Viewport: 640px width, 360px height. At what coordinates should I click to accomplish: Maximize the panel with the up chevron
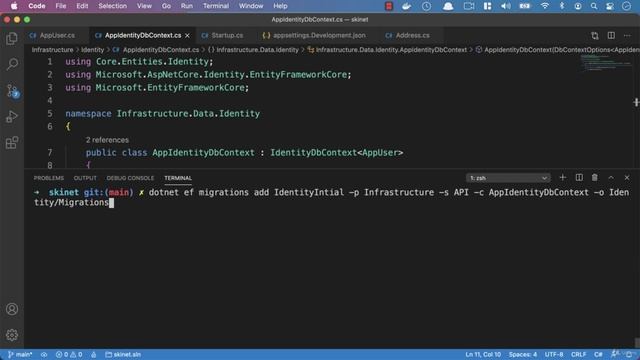(611, 178)
